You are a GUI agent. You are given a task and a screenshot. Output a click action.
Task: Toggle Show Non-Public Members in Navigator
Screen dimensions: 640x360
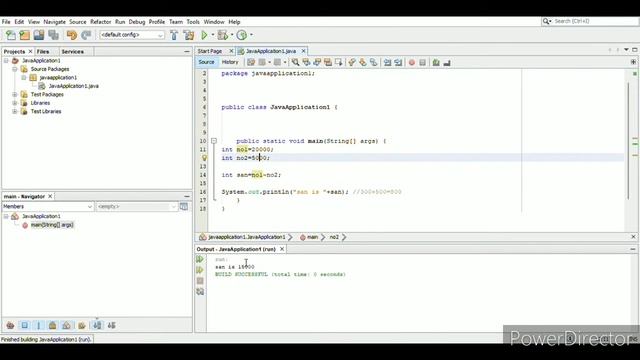[53, 325]
